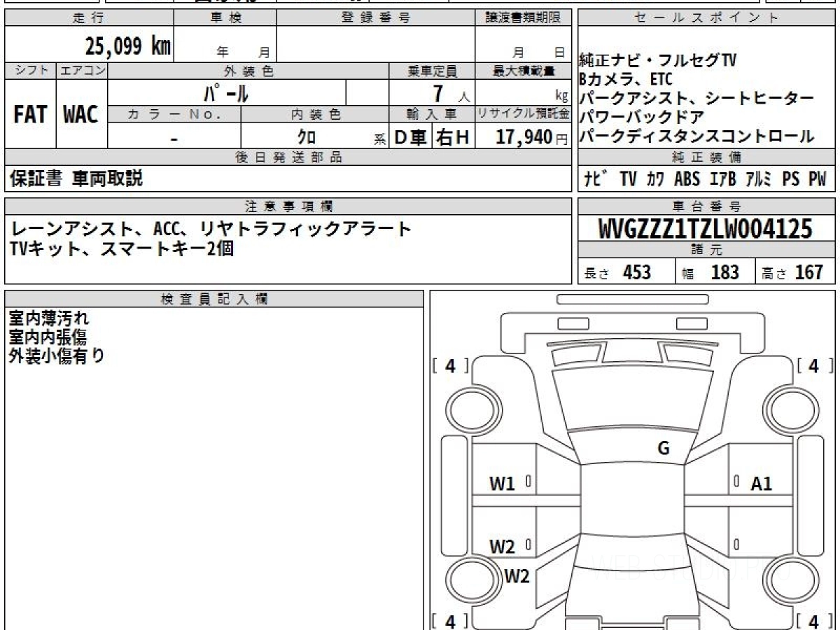The image size is (840, 630).
Task: Click the 譲渡書類期限 header
Action: coord(524,18)
